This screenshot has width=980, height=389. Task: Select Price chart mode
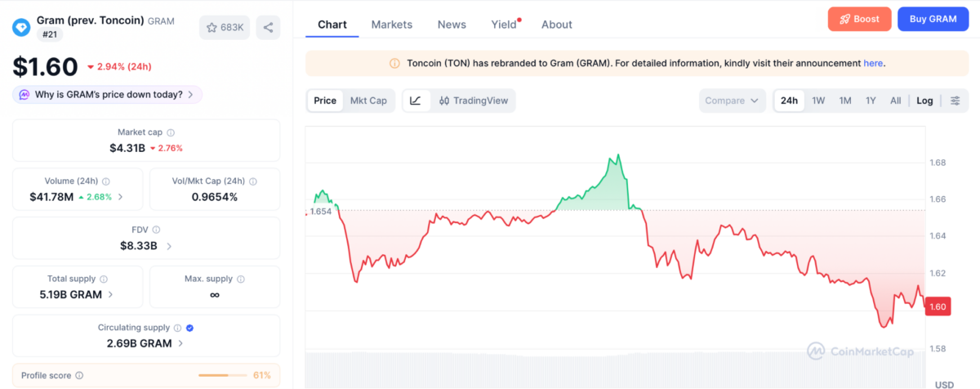click(325, 101)
